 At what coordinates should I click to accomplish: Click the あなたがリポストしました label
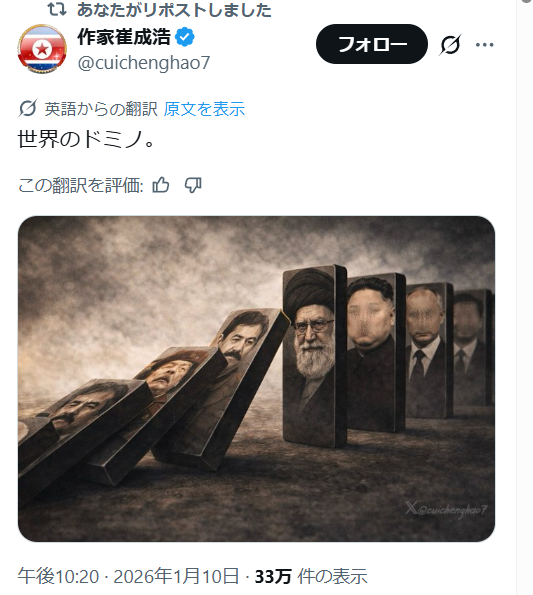click(x=174, y=10)
